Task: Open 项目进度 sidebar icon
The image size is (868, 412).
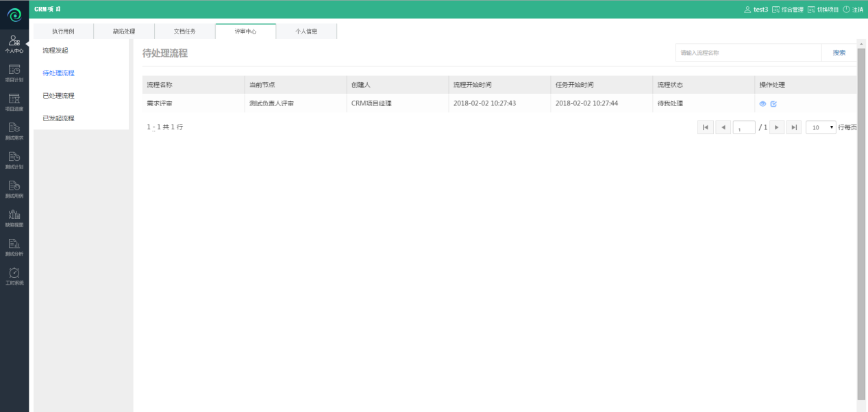Action: pos(14,101)
